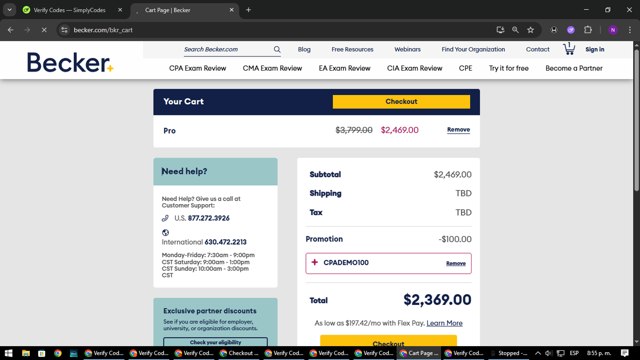Call U.S. number 877.272.3926
This screenshot has width=640, height=360.
[x=209, y=218]
